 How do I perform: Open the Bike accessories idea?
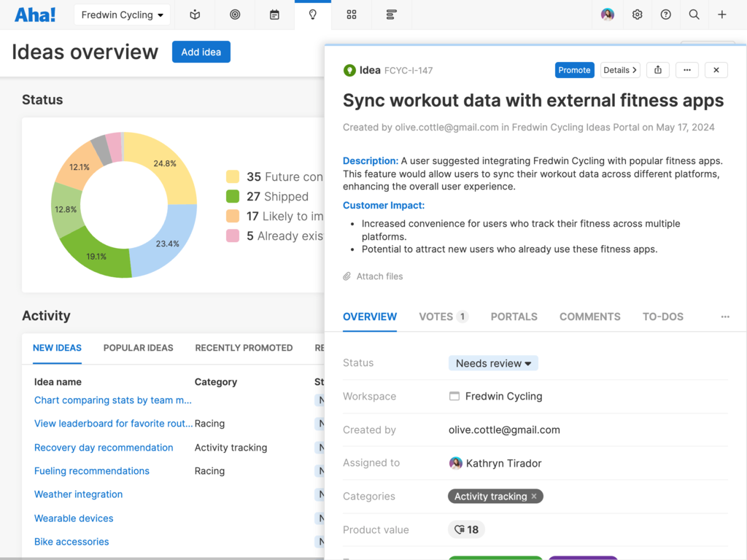point(71,542)
